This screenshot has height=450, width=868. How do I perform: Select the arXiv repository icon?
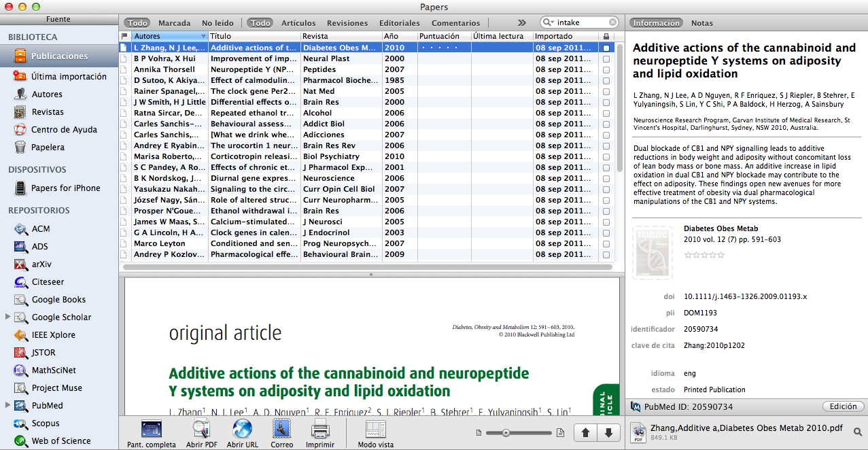20,264
